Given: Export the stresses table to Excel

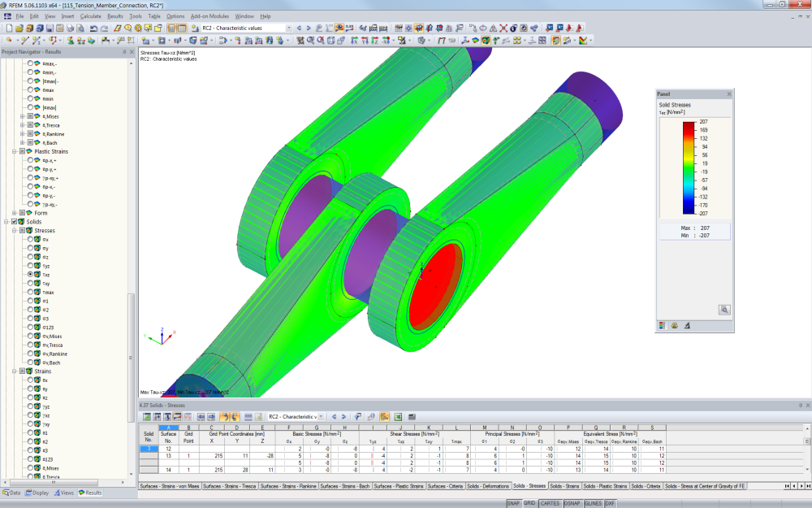Looking at the screenshot, I should point(397,416).
